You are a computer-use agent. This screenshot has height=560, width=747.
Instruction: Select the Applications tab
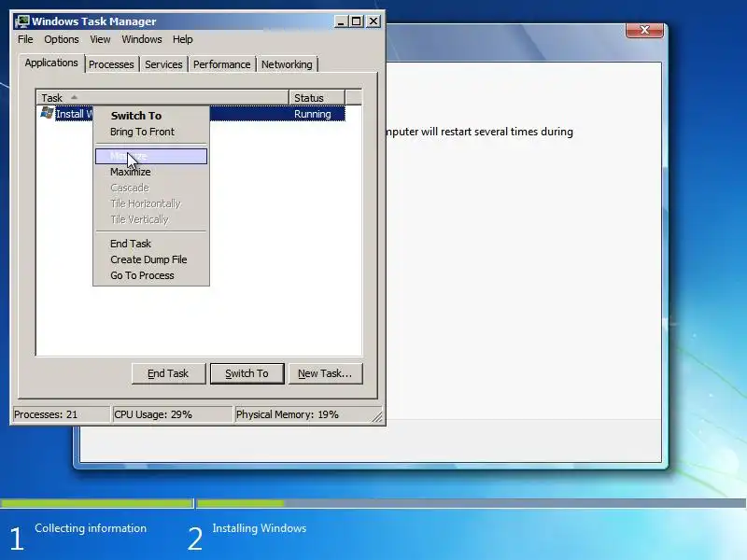(x=51, y=63)
